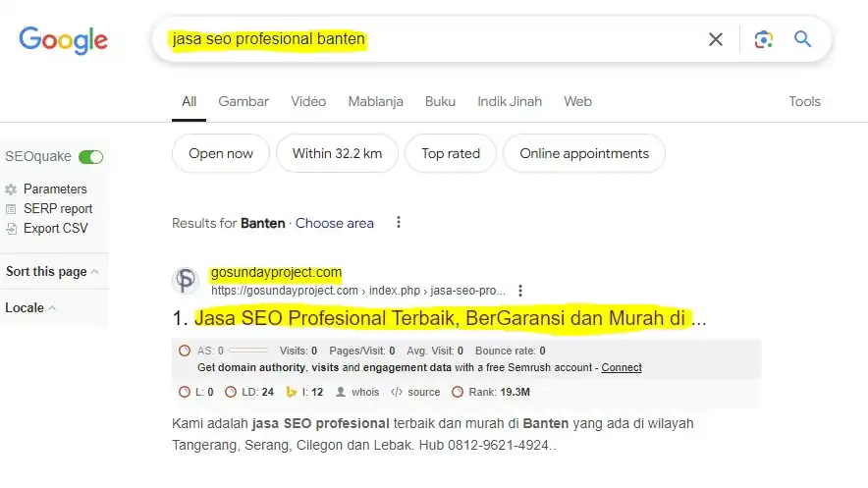The height and width of the screenshot is (488, 868).
Task: Click the result snippet starting 'Kami adalah'
Action: click(x=433, y=434)
